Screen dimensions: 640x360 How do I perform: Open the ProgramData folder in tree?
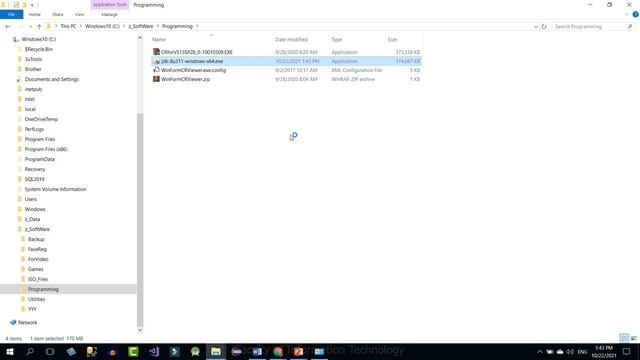coord(39,159)
